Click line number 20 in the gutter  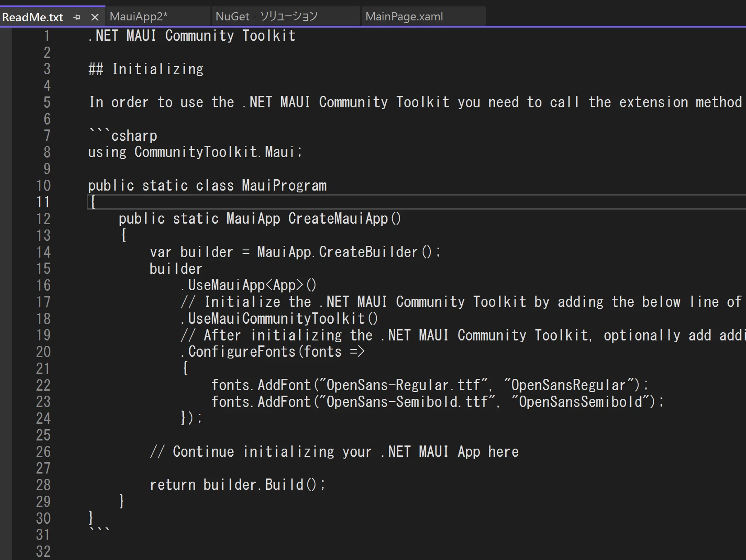click(x=43, y=352)
